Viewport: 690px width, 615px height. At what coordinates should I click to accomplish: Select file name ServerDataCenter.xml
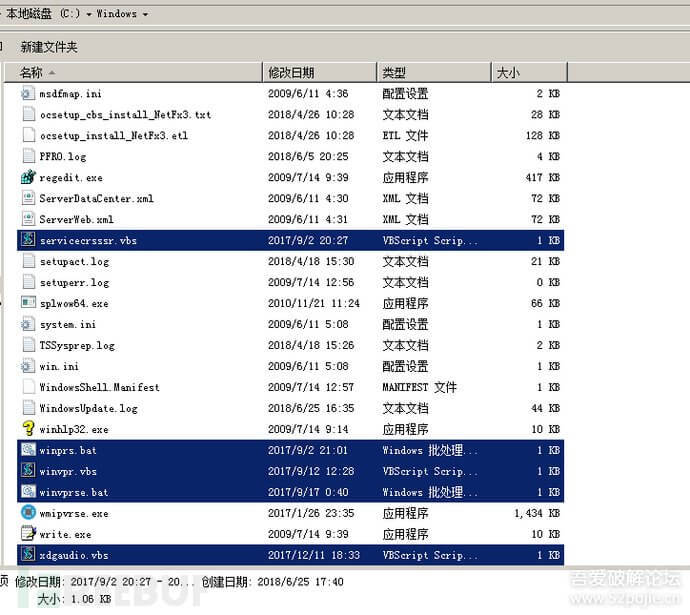(96, 198)
